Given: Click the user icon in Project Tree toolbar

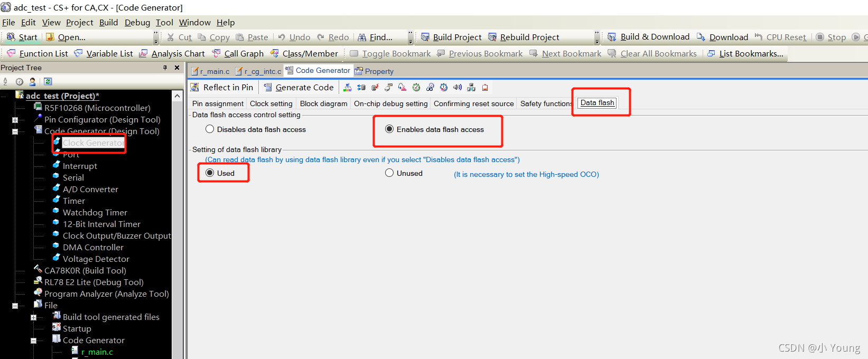Looking at the screenshot, I should click(x=33, y=82).
